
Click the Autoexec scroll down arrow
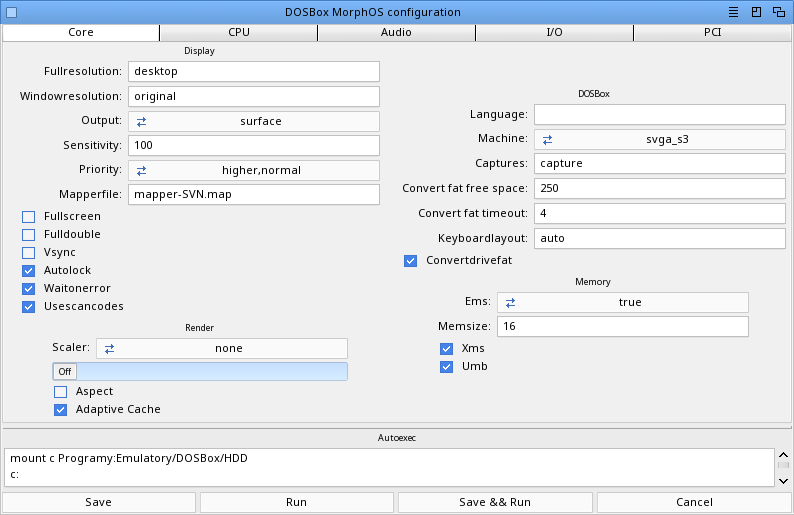pyautogui.click(x=783, y=481)
